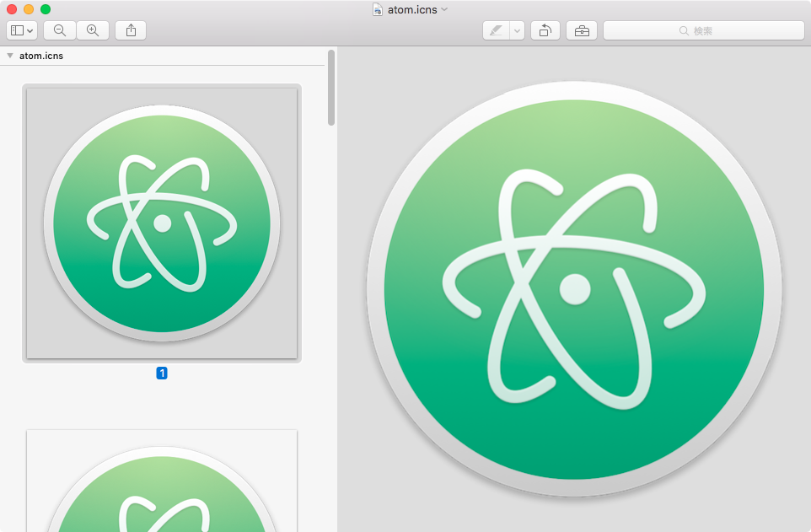Click the sidebar vertical scrollbar

(x=331, y=89)
